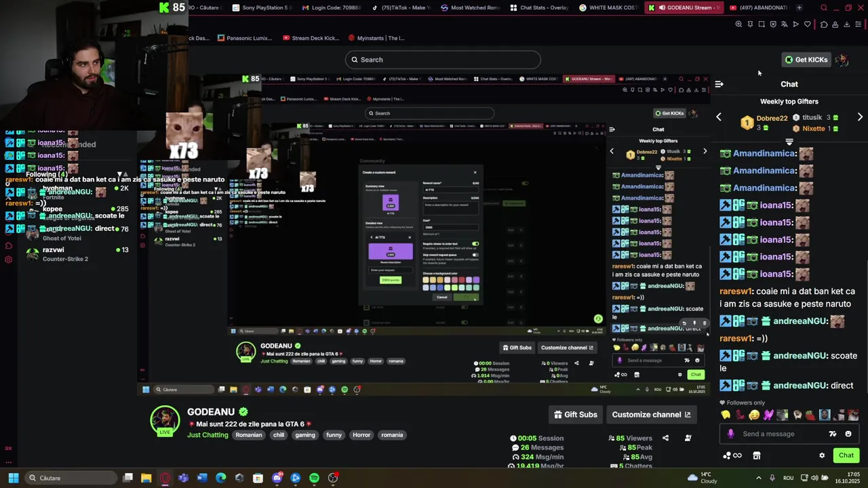Select the gaming tag
This screenshot has width=868, height=488.
[305, 435]
